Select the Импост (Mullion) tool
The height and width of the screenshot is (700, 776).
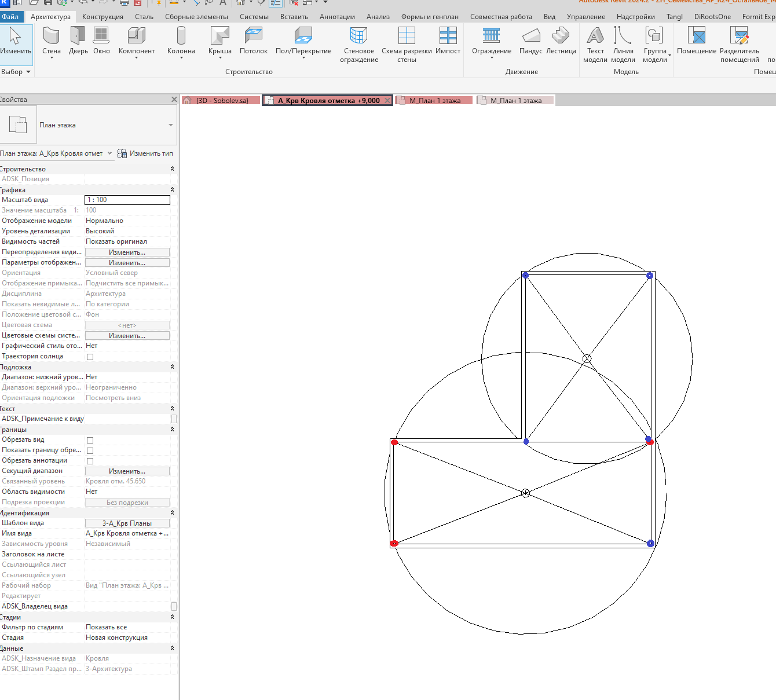448,41
